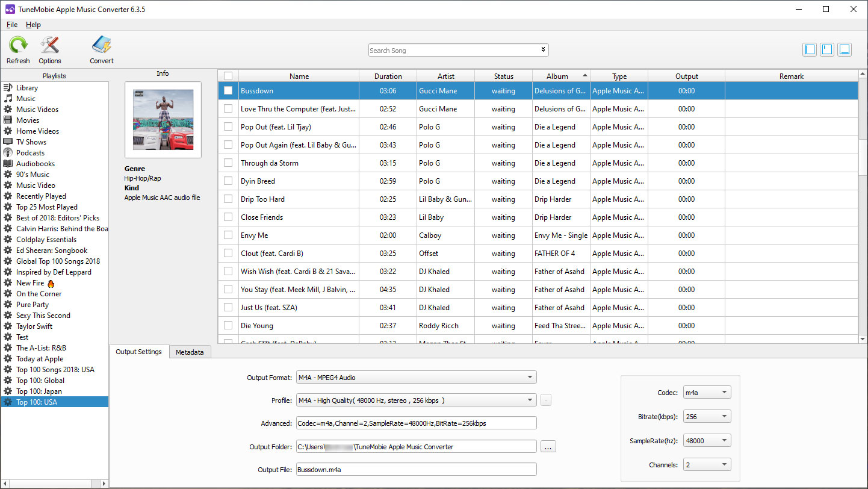The image size is (868, 489).
Task: Sort by the Name column header
Action: coord(299,76)
